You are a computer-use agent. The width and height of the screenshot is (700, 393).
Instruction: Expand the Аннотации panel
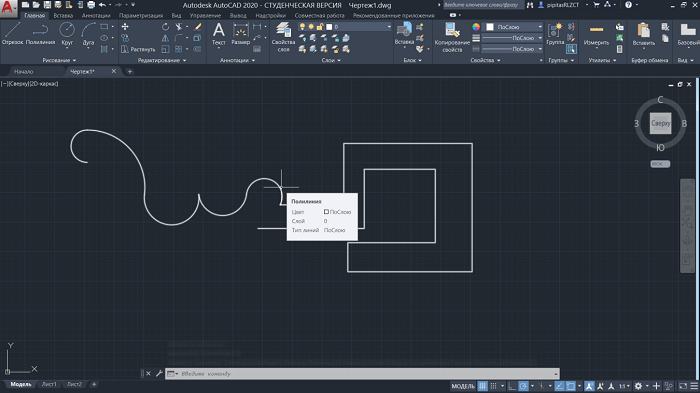click(x=237, y=60)
